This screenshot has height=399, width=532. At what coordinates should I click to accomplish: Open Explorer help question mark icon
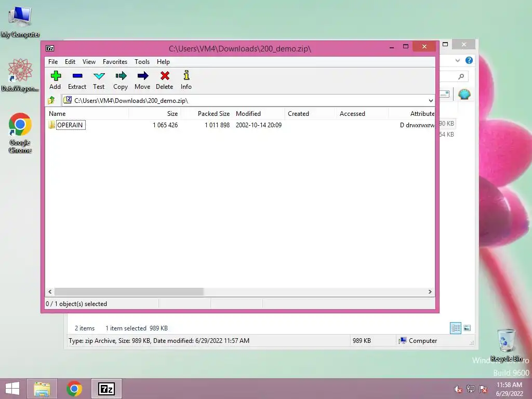(x=469, y=60)
